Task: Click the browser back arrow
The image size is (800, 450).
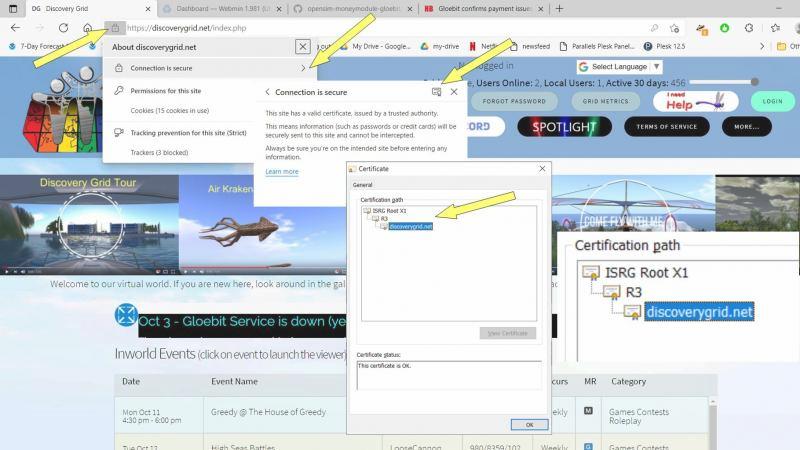Action: (x=15, y=28)
